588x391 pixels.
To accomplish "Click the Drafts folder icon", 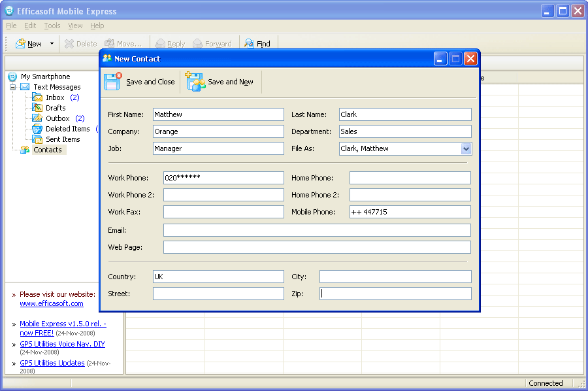I will [x=37, y=108].
